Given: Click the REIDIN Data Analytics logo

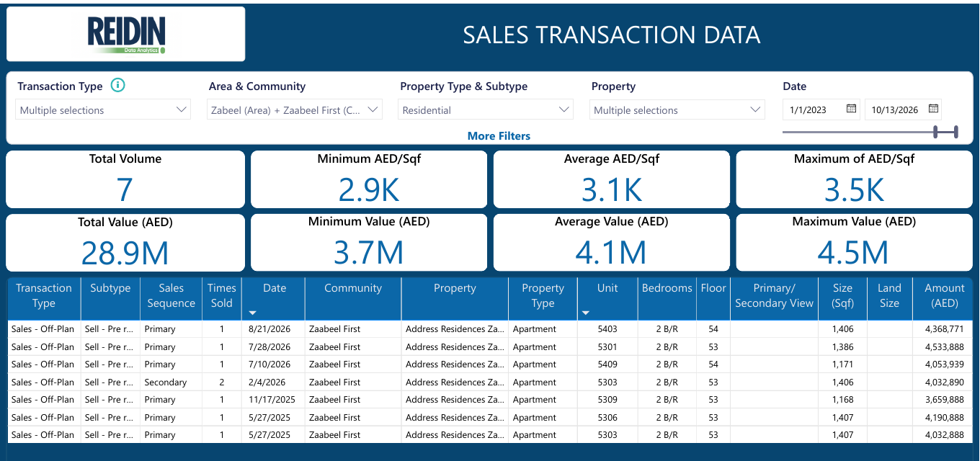Looking at the screenshot, I should coord(126,35).
